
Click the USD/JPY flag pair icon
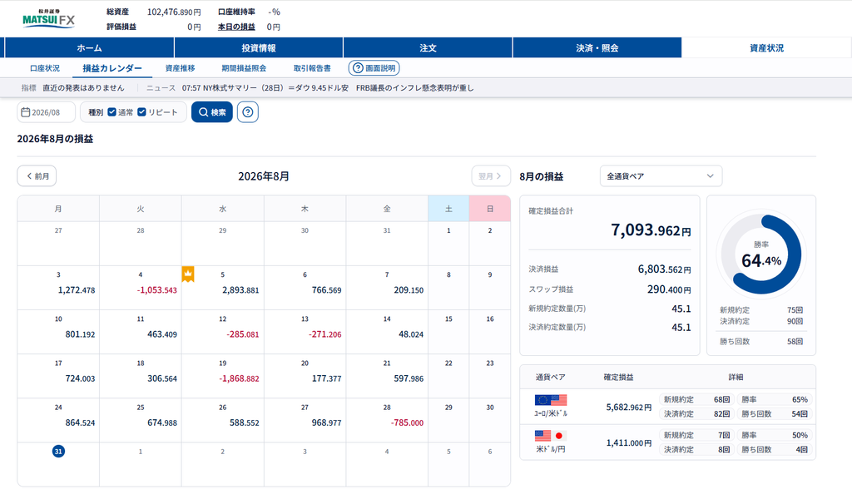(551, 436)
